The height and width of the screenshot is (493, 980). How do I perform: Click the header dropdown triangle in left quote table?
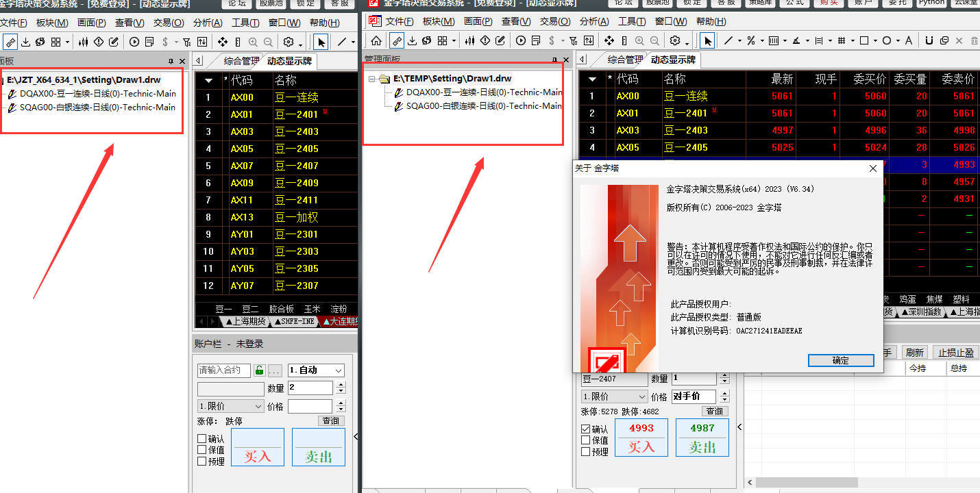[x=209, y=81]
